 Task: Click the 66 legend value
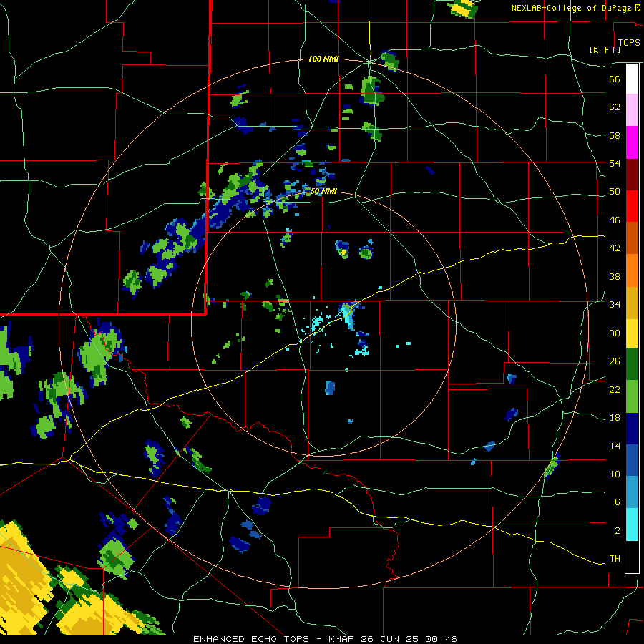pos(615,79)
